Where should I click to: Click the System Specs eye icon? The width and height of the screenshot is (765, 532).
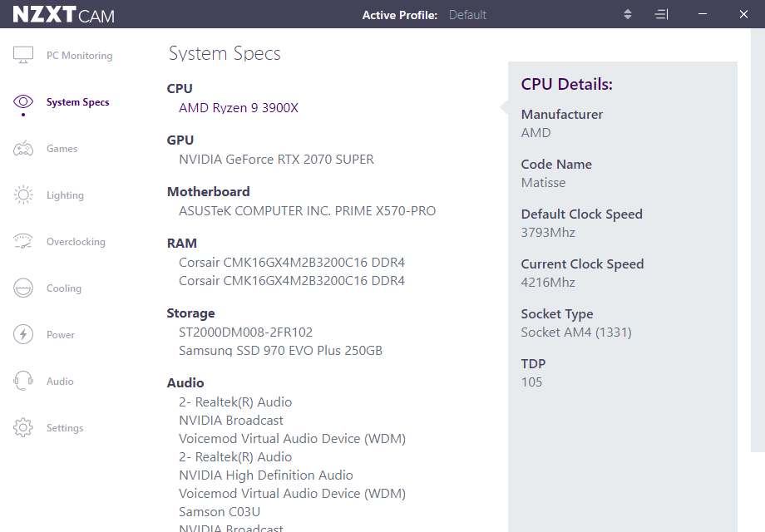tap(23, 102)
